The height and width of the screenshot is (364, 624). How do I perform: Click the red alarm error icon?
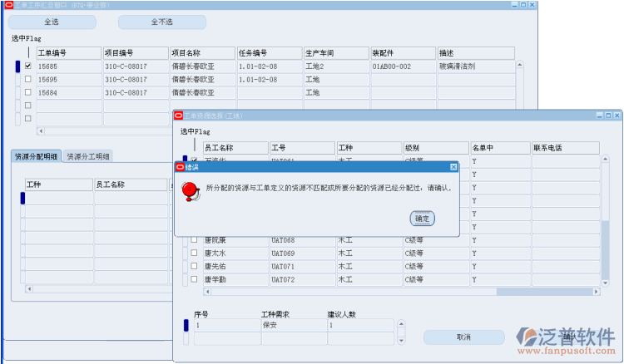pyautogui.click(x=191, y=191)
